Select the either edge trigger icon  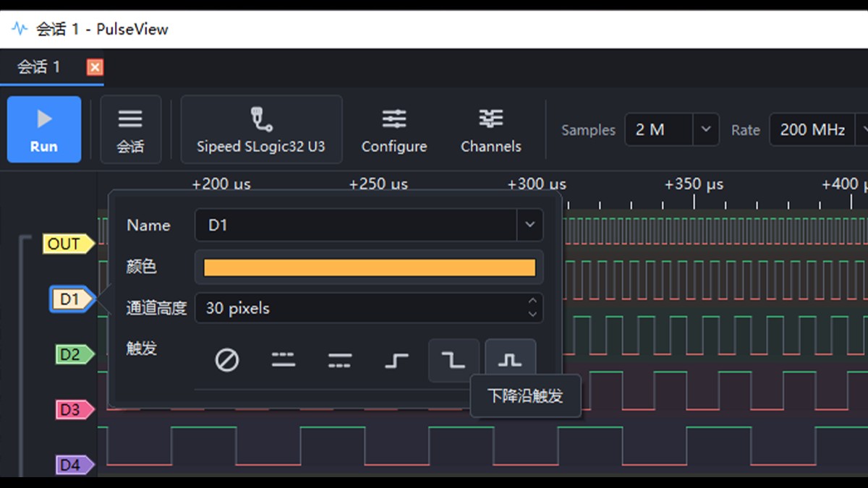click(x=510, y=360)
